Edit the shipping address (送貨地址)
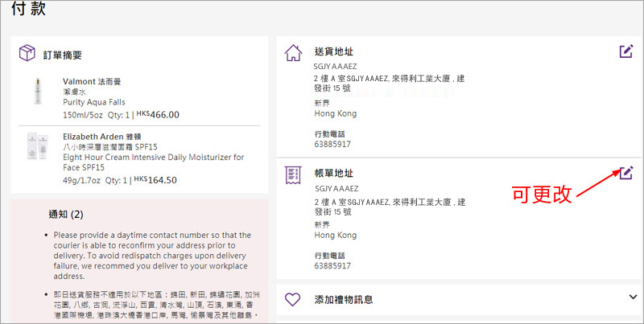Viewport: 644px width, 324px height. pos(626,51)
